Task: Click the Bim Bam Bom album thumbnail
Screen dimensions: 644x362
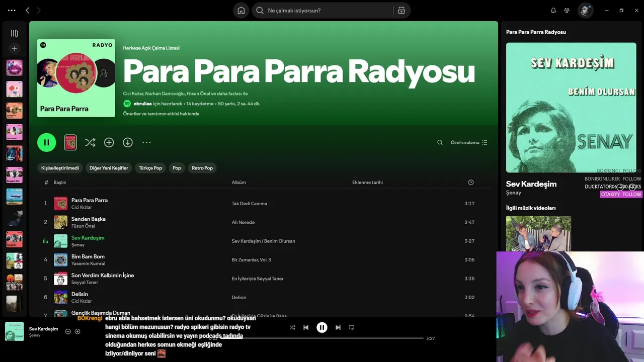Action: tap(60, 260)
